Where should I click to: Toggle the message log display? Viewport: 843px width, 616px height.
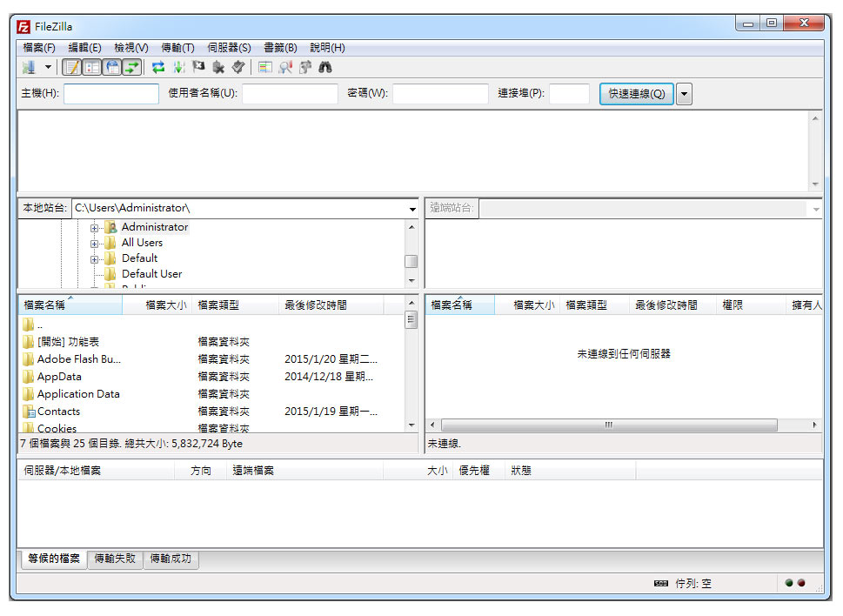tap(72, 67)
